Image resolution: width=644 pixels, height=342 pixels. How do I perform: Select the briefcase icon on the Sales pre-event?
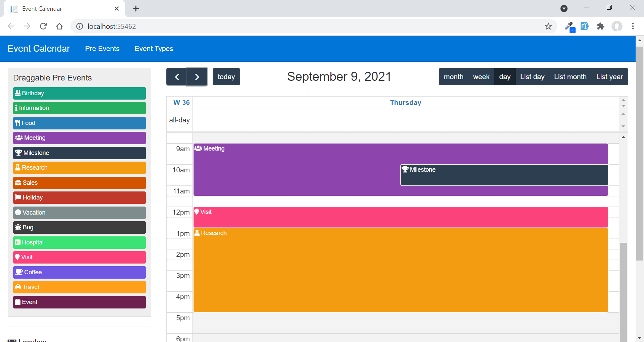point(18,182)
